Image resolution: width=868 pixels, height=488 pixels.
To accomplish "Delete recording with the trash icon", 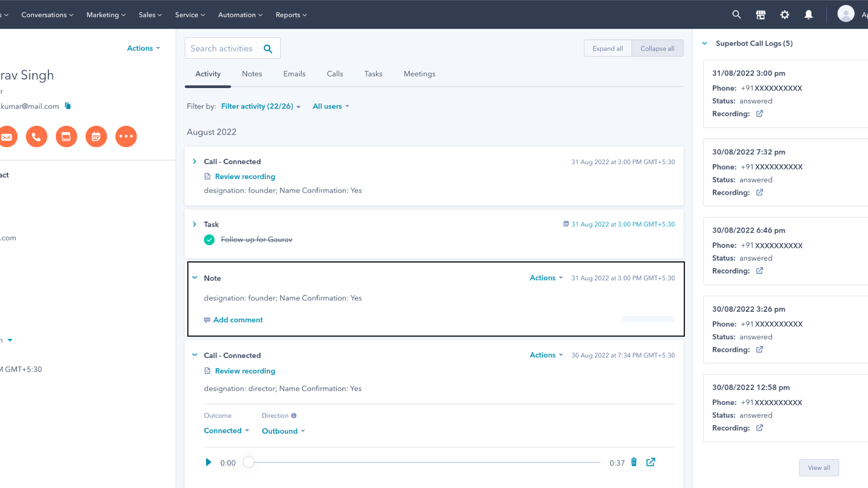I will [x=634, y=462].
